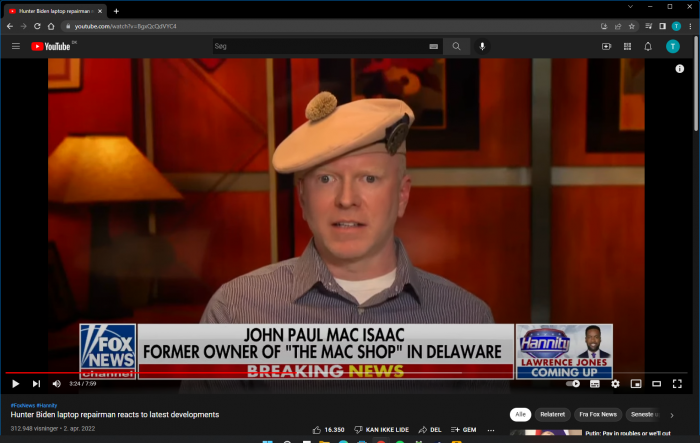Open the video info icon in the player corner
The height and width of the screenshot is (443, 700).
(x=680, y=69)
